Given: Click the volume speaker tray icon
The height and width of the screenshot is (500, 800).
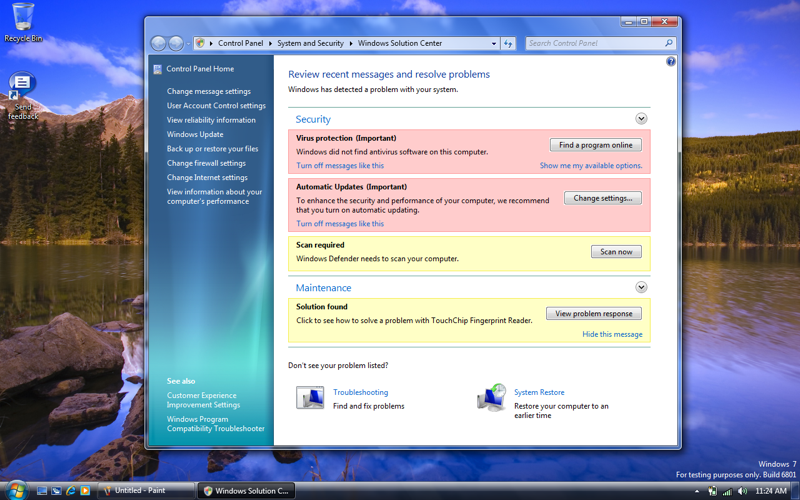Looking at the screenshot, I should coord(742,491).
